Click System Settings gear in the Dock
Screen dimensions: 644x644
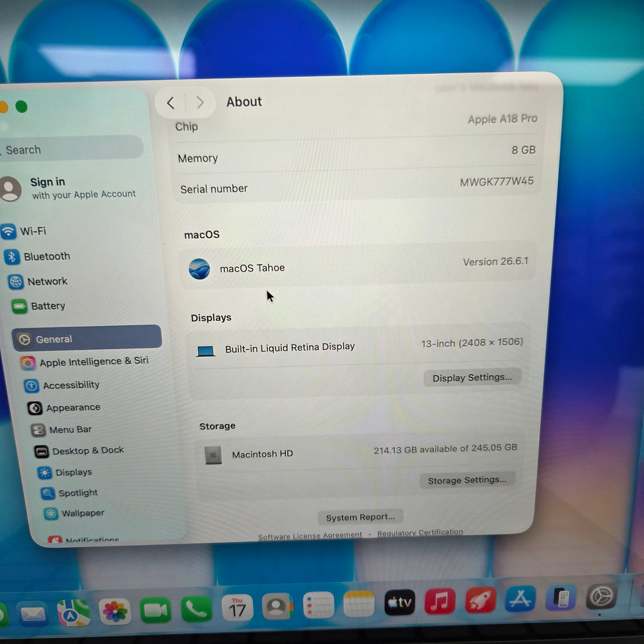point(602,596)
